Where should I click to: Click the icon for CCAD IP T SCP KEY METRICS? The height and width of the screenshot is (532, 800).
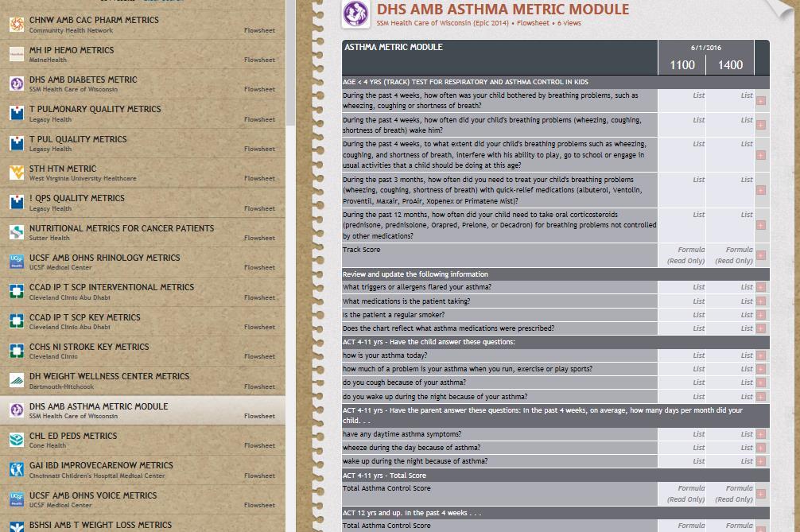tap(17, 320)
